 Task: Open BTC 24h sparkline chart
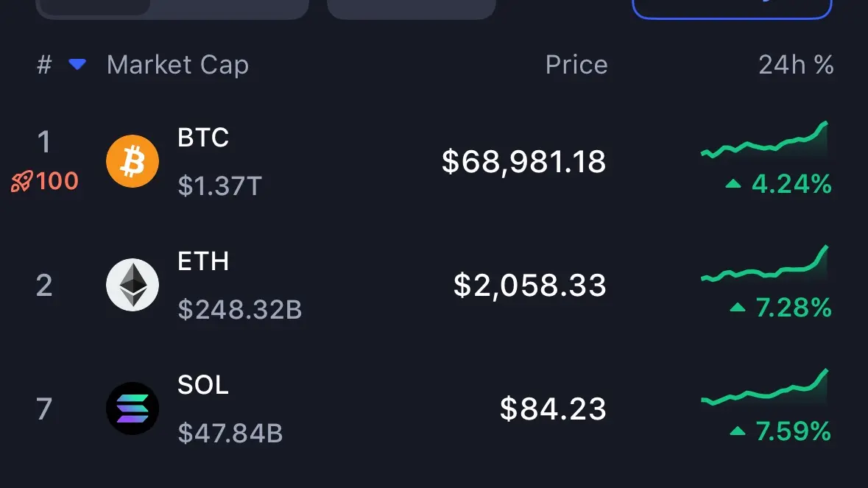point(765,141)
